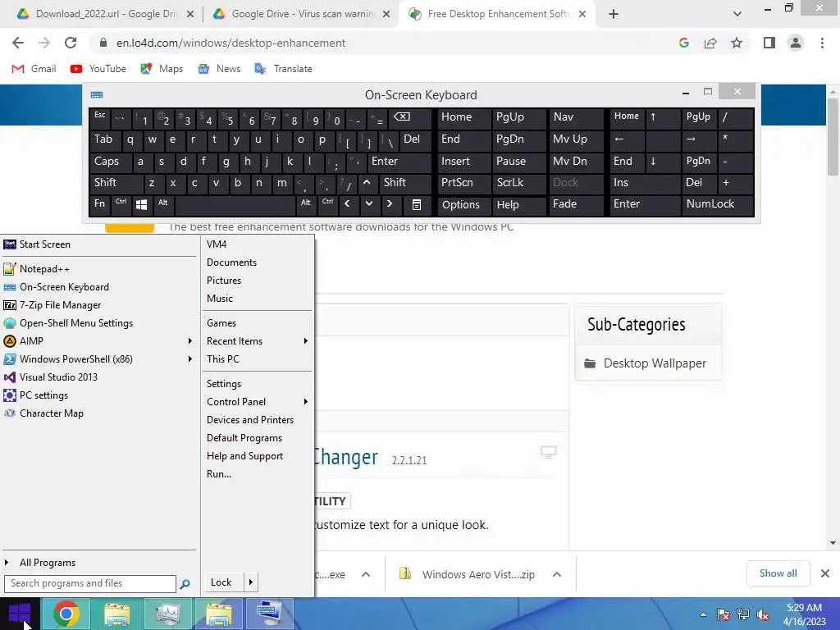Open chevron for Windows Aero Vist zip download
This screenshot has height=630, width=840.
pyautogui.click(x=557, y=574)
